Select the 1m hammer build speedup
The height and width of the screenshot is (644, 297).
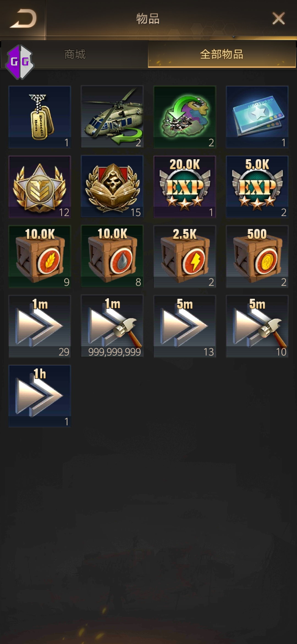click(x=112, y=326)
